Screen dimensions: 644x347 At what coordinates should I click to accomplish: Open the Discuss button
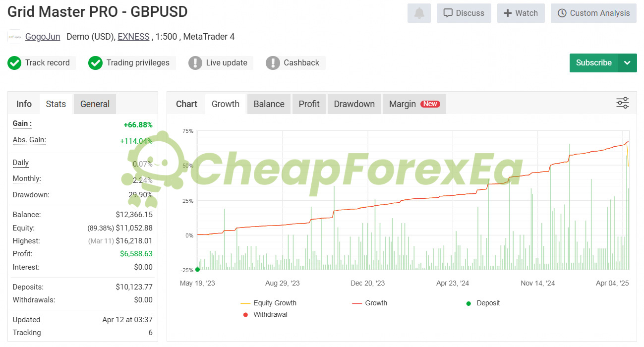pyautogui.click(x=464, y=13)
